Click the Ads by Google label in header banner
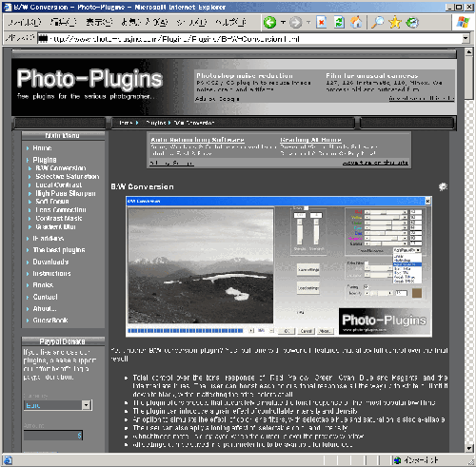 [217, 99]
